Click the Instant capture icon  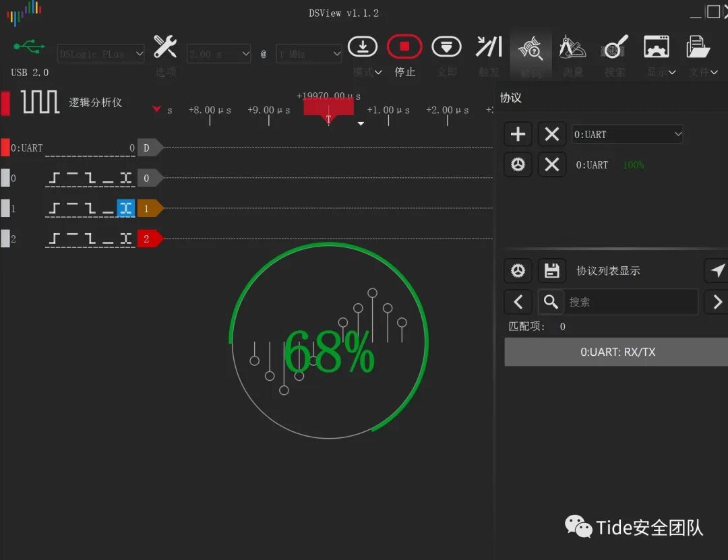pyautogui.click(x=447, y=46)
